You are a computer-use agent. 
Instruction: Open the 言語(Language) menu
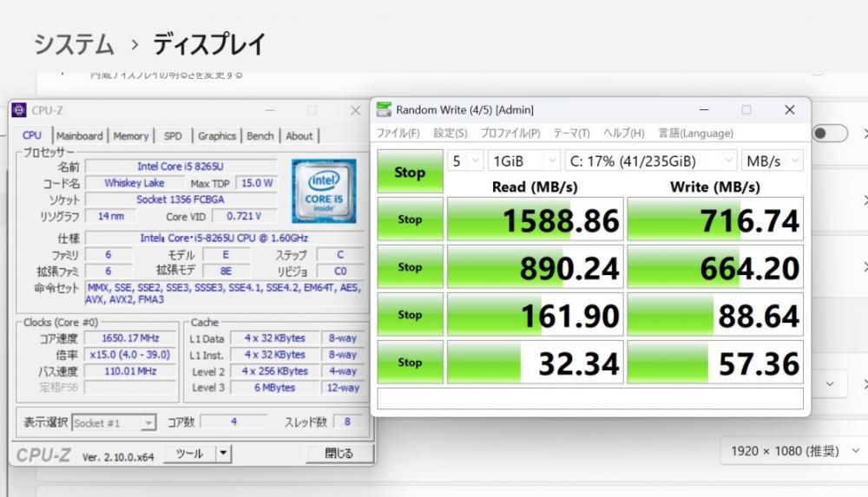(x=696, y=134)
